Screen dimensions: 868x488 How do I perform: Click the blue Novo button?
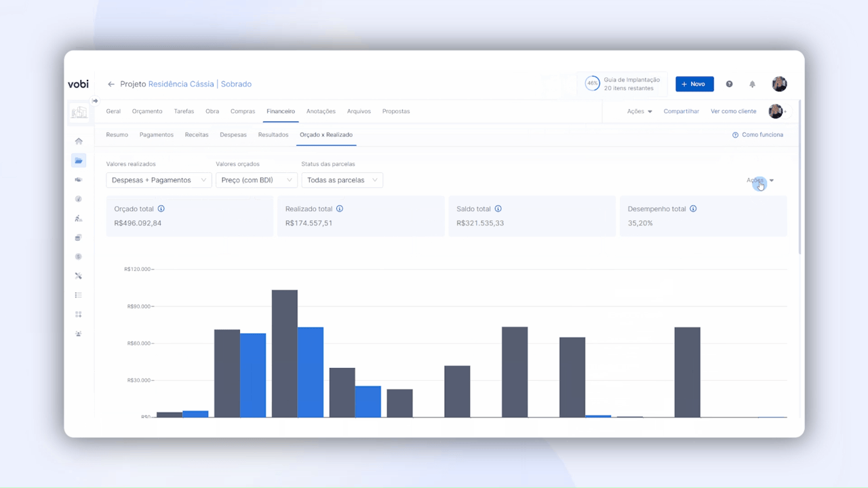[x=694, y=84]
